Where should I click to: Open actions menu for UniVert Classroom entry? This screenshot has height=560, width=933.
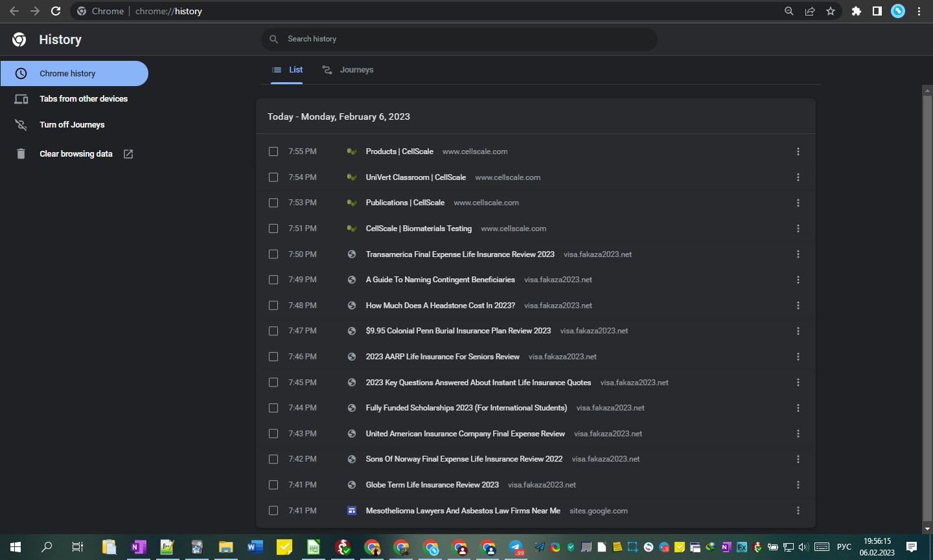(798, 177)
